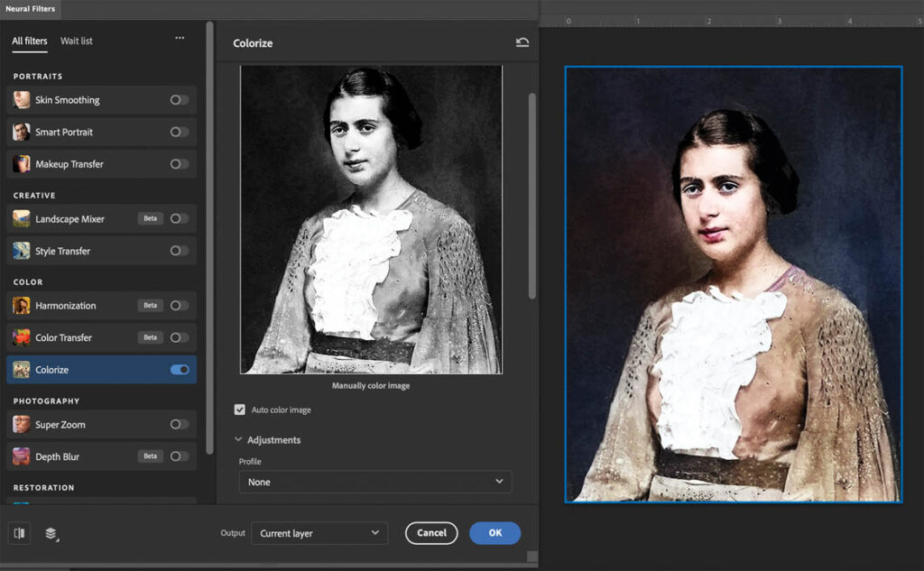Click the Smart Portrait filter icon
The image size is (924, 571).
pos(22,133)
